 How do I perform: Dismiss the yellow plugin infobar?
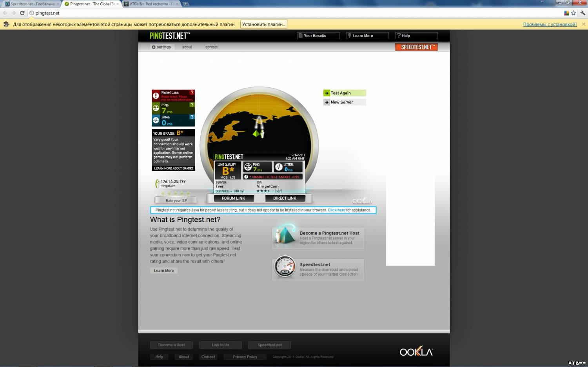coord(583,24)
